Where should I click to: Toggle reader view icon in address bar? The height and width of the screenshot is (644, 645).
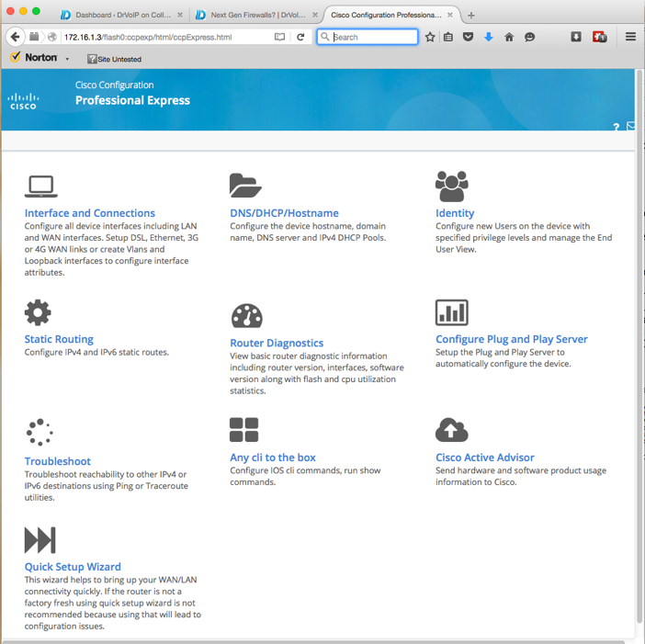coord(279,37)
